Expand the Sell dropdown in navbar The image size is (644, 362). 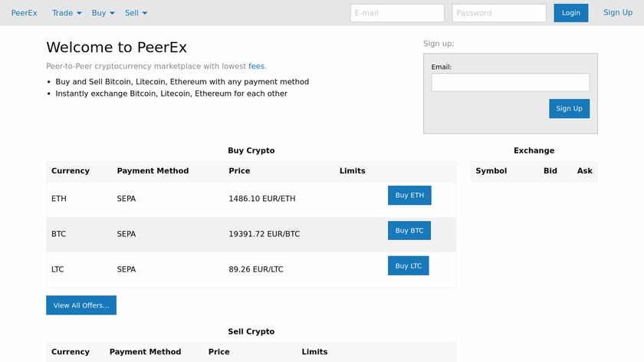(x=136, y=13)
